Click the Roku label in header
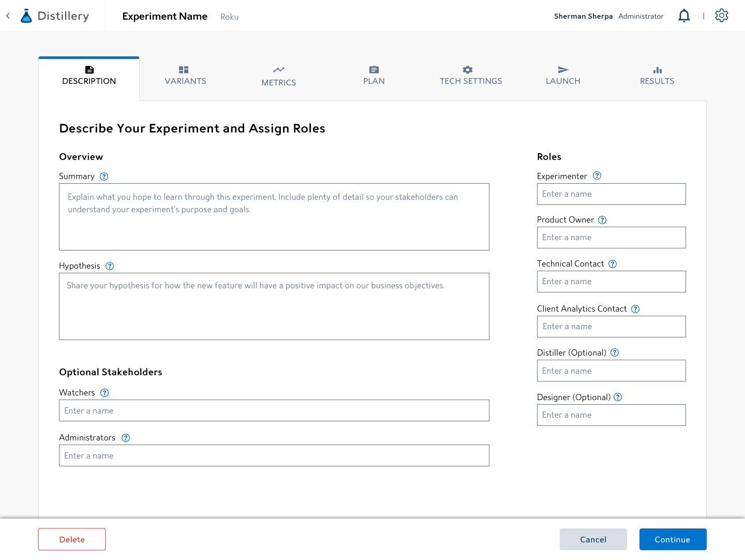This screenshot has height=560, width=745. point(229,17)
